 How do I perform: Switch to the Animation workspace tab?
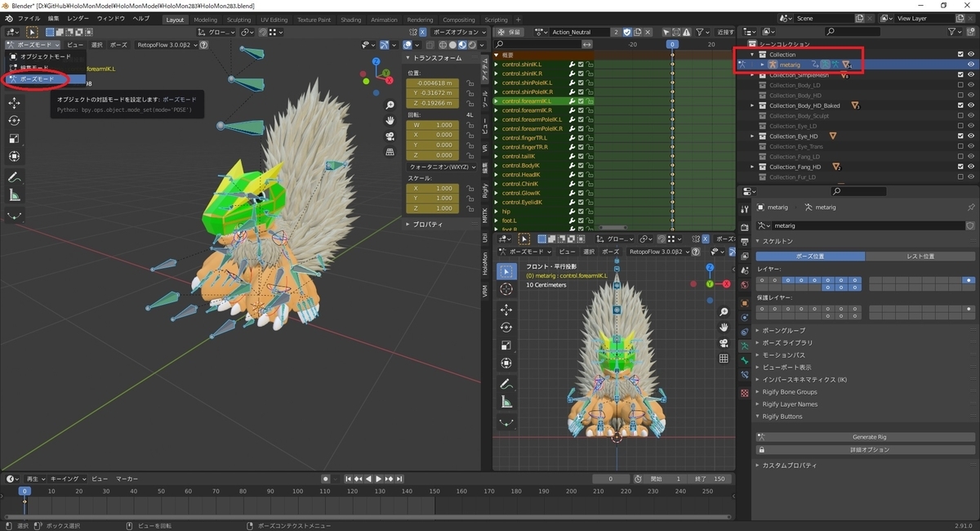point(385,20)
